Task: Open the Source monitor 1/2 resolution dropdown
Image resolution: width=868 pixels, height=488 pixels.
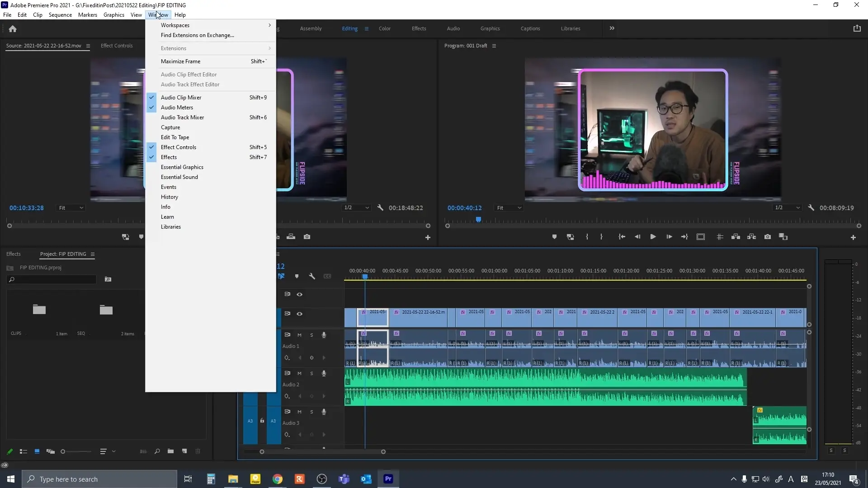Action: (356, 208)
